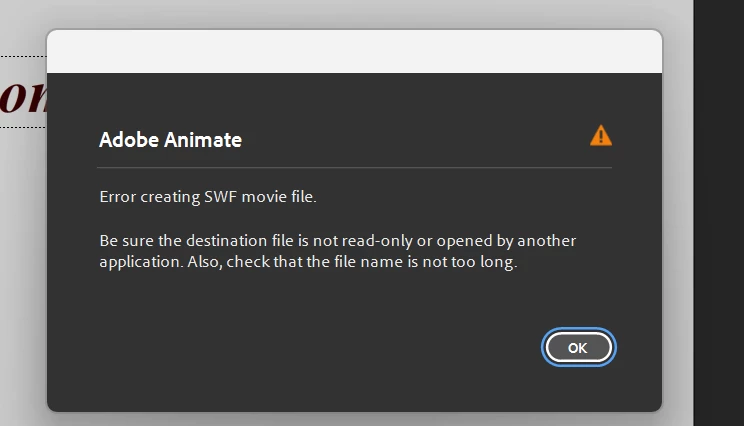Click the OK button to dismiss the error

click(578, 347)
